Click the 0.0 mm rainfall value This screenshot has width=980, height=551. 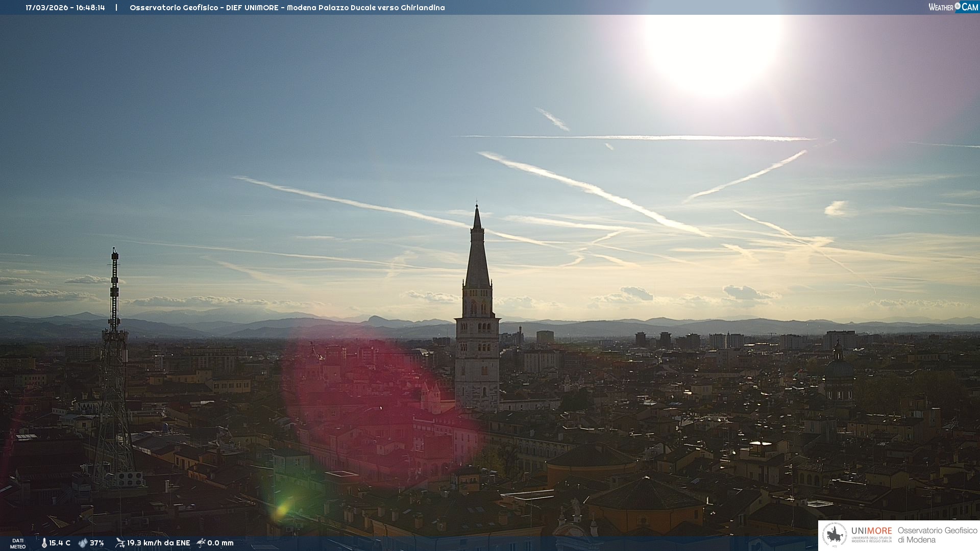coord(220,543)
